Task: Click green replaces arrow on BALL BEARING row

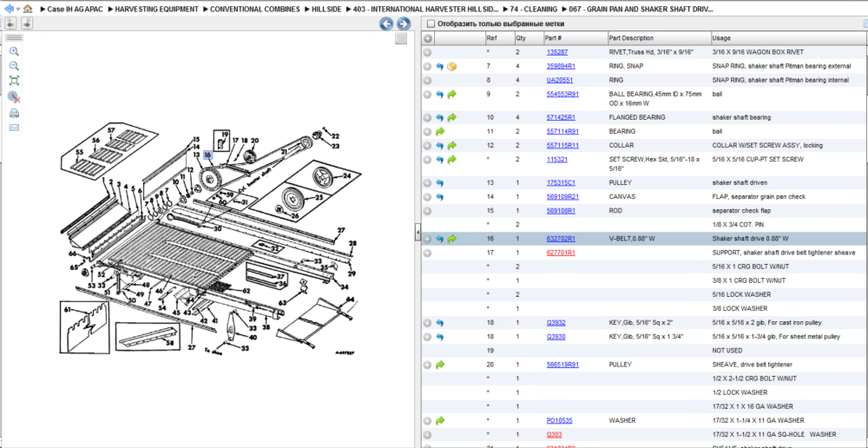Action: point(452,95)
